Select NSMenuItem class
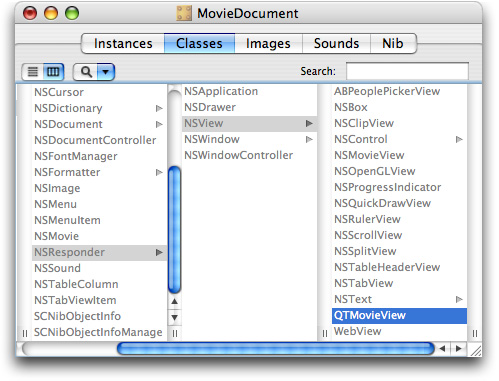Screen dimensions: 499x381 67,220
